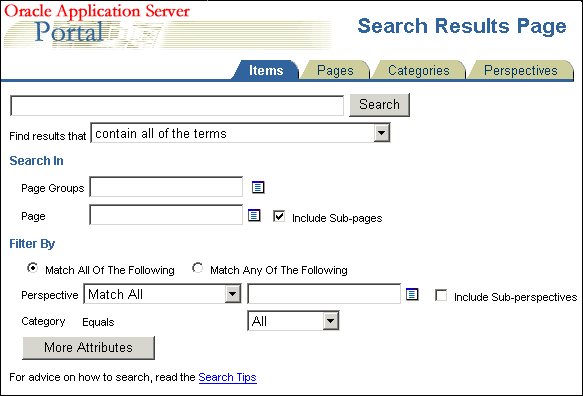Click the 'Equals' text next to Category
This screenshot has width=583, height=396.
point(98,322)
